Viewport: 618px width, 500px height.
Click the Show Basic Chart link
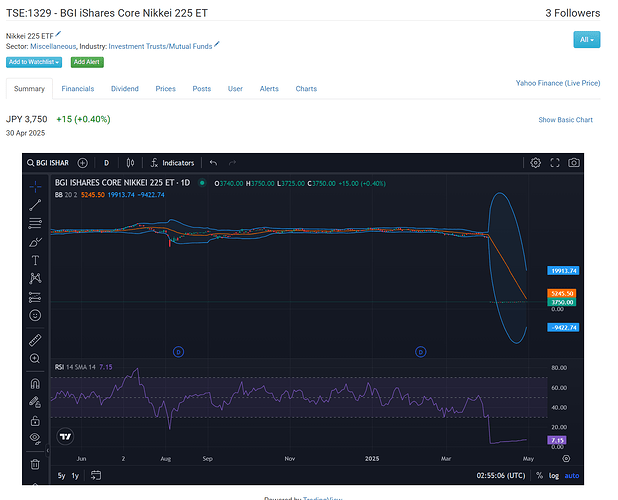(x=565, y=120)
